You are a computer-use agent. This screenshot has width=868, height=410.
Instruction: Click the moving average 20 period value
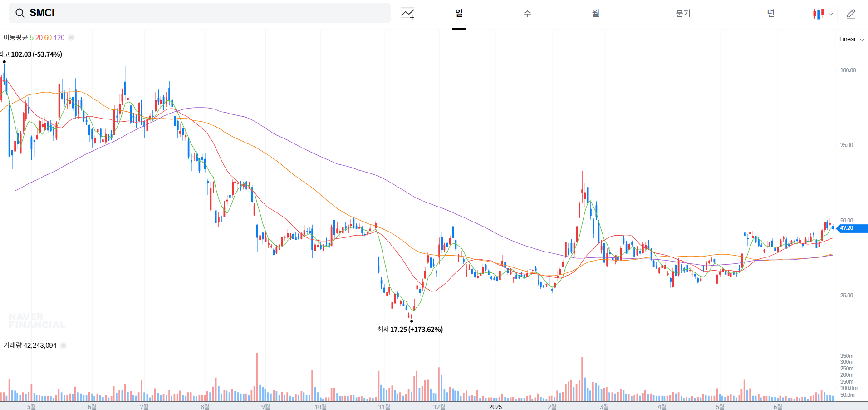[x=39, y=37]
